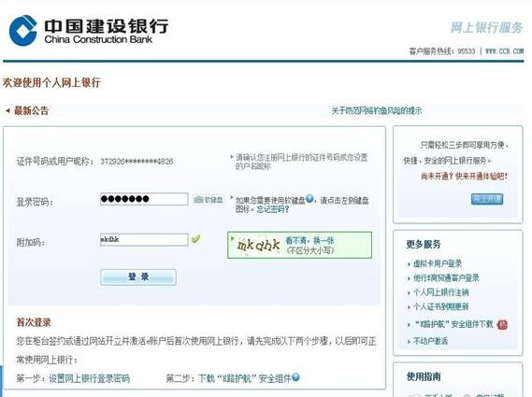Viewport: 532px width, 397px height.
Task: Click the 附加码 input field
Action: click(x=144, y=240)
